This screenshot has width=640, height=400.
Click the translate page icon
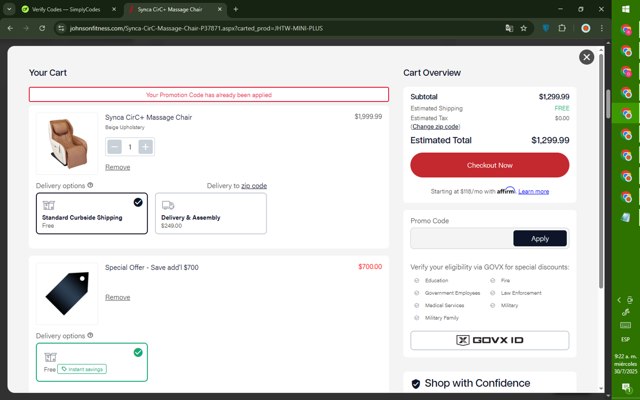509,28
